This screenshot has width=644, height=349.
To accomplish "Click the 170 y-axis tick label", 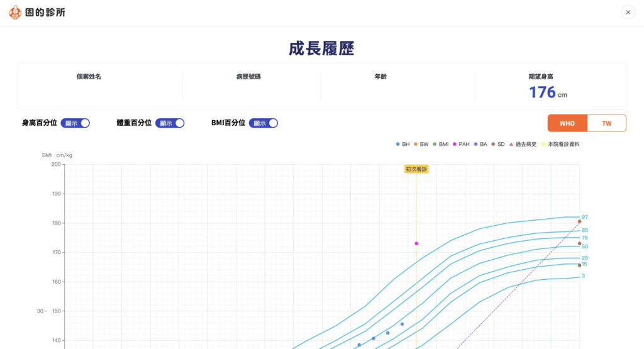I will [x=56, y=253].
